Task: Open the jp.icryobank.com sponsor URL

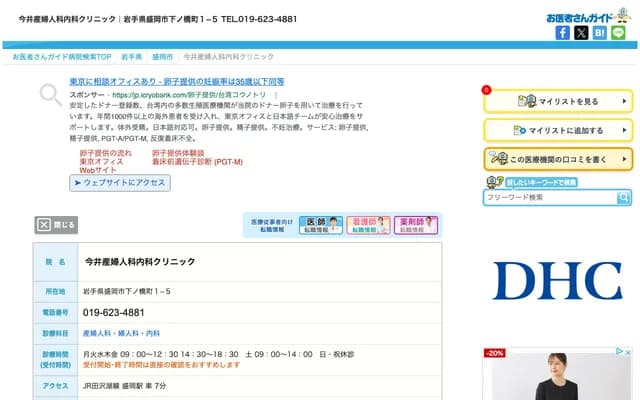Action: point(189,95)
